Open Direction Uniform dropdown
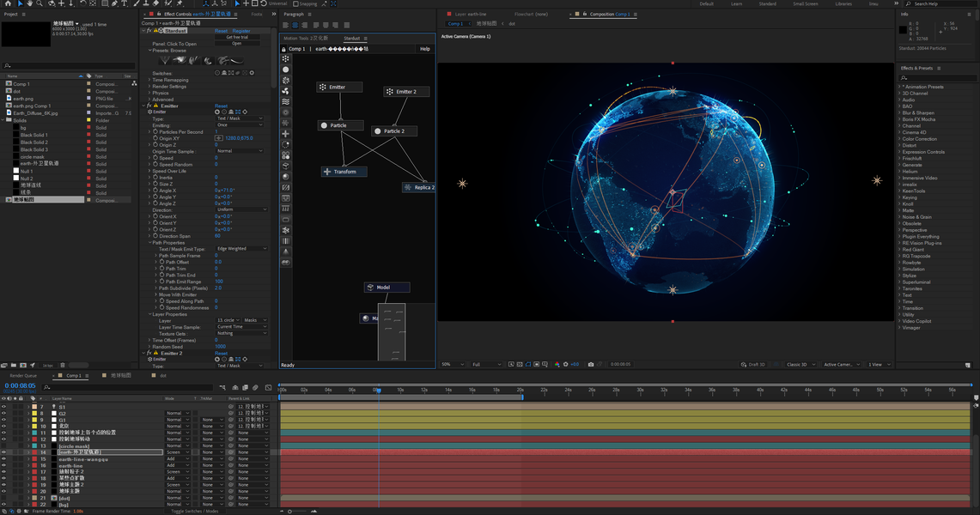The image size is (980, 515). click(x=241, y=209)
